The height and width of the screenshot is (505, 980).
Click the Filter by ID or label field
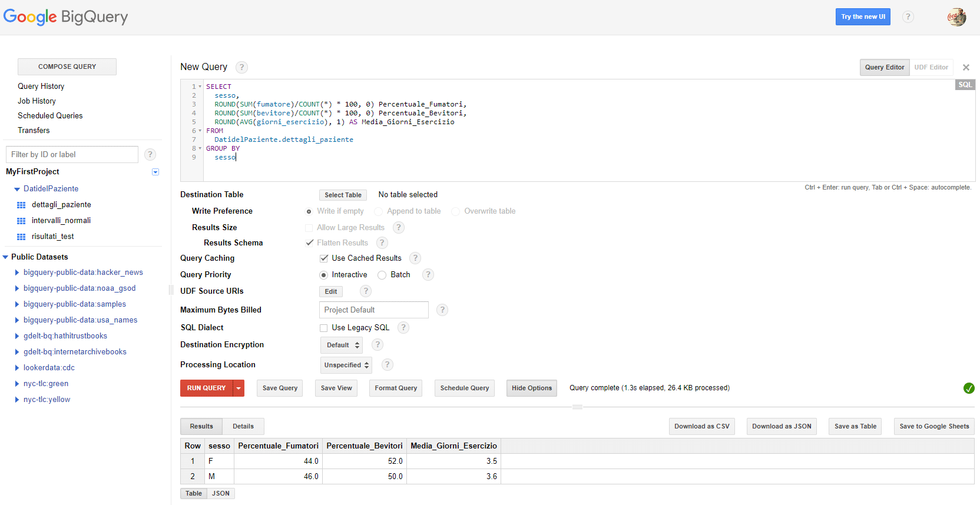(72, 154)
